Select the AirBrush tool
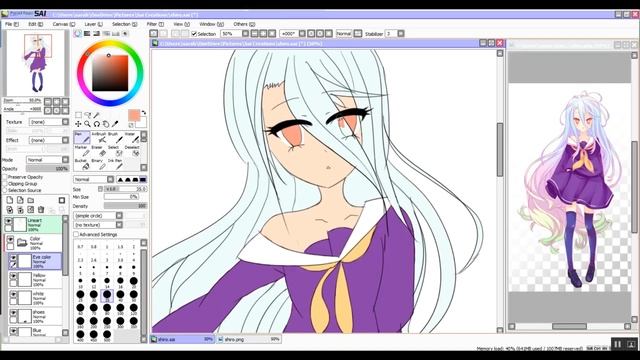The width and height of the screenshot is (640, 360). coord(98,138)
